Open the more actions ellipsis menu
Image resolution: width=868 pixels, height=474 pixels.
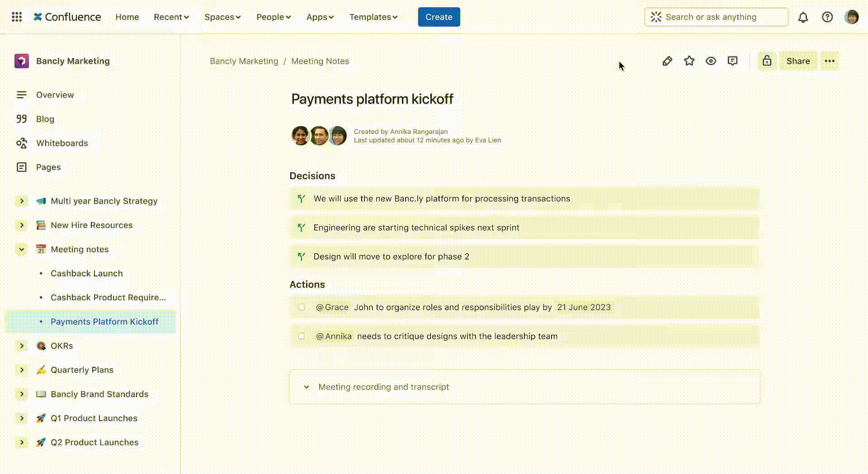(830, 61)
